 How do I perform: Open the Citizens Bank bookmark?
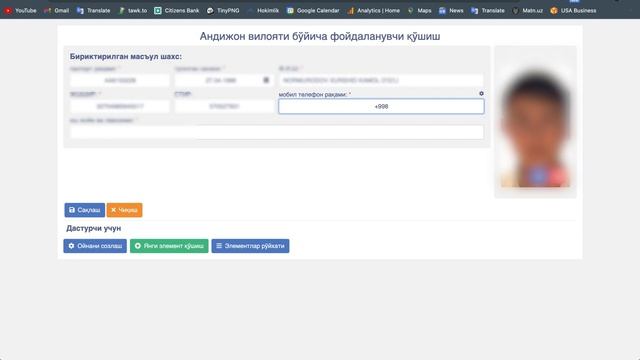pos(176,11)
